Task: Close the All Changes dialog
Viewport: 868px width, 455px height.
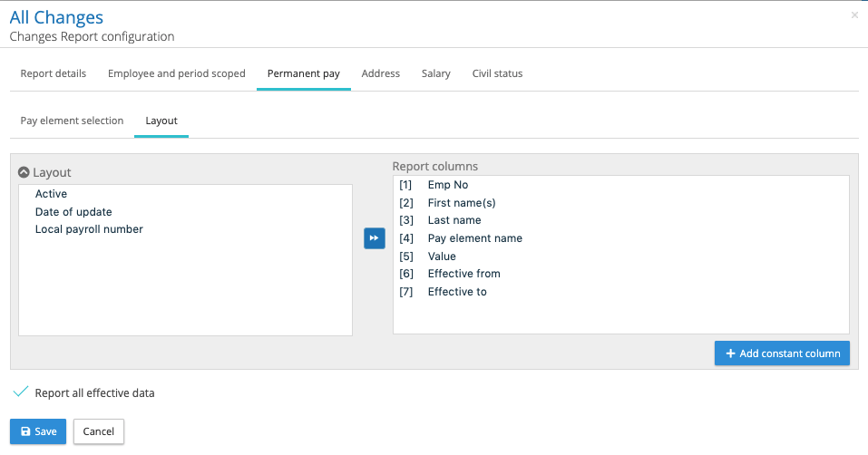Action: (x=853, y=15)
